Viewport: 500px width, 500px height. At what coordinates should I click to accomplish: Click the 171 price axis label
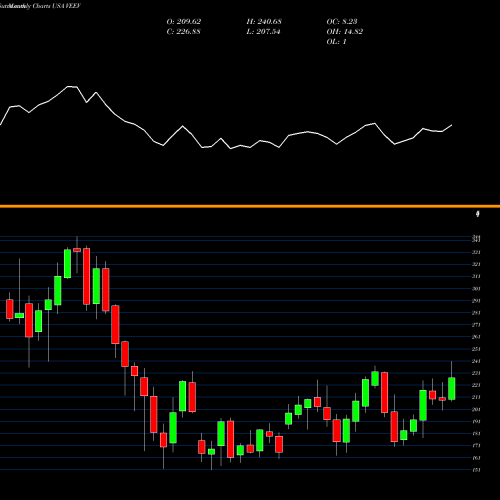click(x=476, y=445)
